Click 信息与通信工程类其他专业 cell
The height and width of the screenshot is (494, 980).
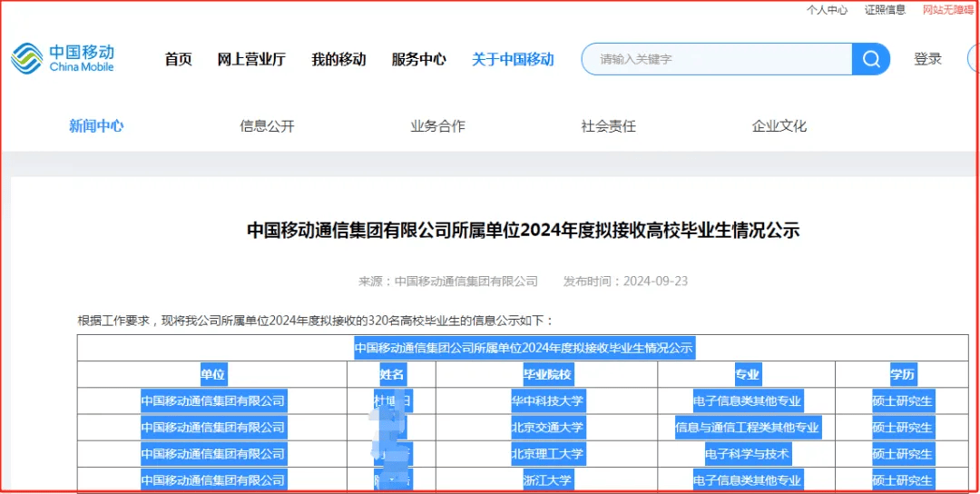pos(748,428)
